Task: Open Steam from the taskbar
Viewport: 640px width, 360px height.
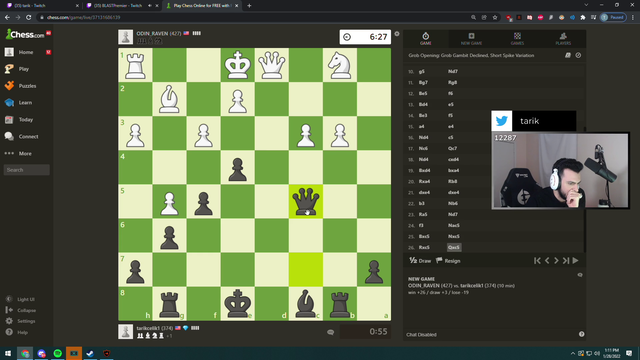Action: [x=90, y=353]
